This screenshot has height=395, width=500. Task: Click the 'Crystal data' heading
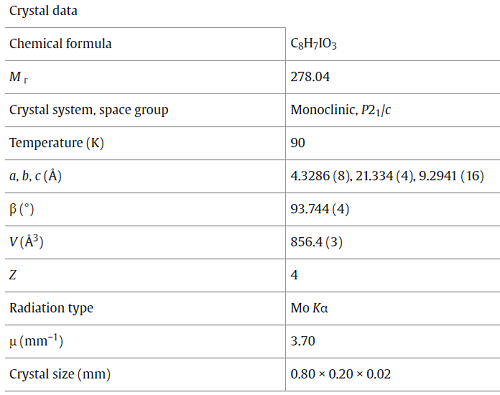(43, 11)
